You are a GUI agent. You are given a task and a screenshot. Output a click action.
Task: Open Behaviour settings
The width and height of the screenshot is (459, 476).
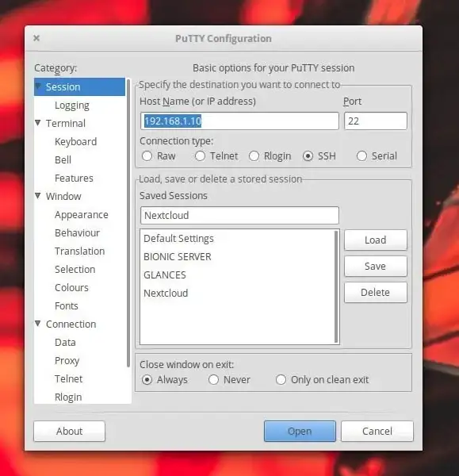tap(77, 232)
